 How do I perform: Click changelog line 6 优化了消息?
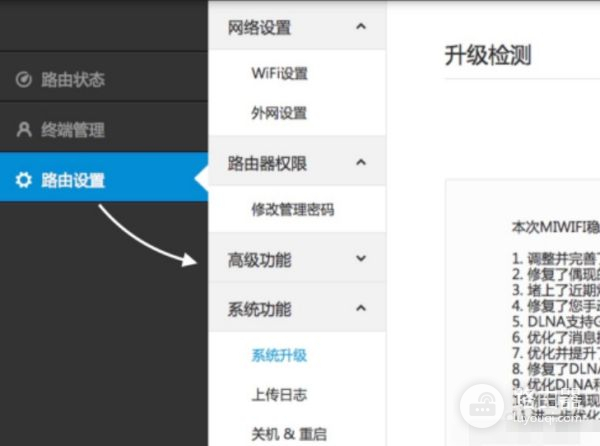click(556, 337)
